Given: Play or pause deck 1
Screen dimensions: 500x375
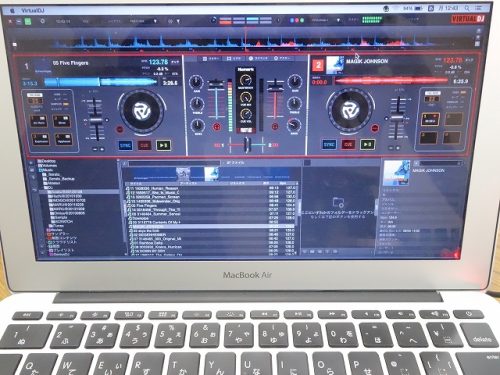Looking at the screenshot, I should click(x=163, y=145).
